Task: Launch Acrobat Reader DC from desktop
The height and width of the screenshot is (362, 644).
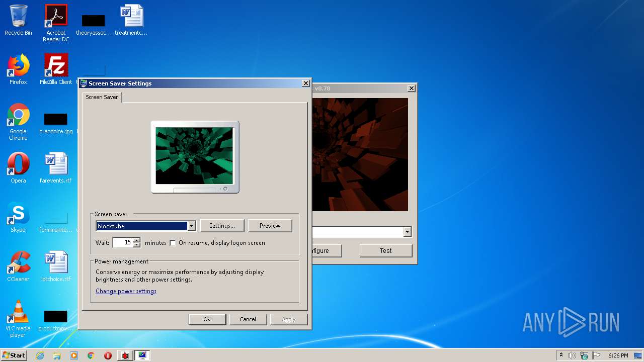Action: coord(56,24)
